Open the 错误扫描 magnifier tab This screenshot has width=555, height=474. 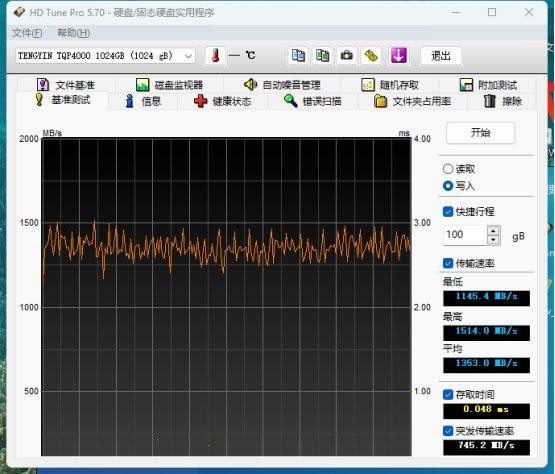point(313,102)
